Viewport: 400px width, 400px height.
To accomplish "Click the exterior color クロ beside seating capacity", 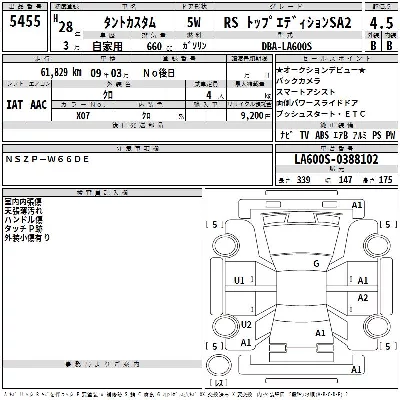I will click(108, 95).
